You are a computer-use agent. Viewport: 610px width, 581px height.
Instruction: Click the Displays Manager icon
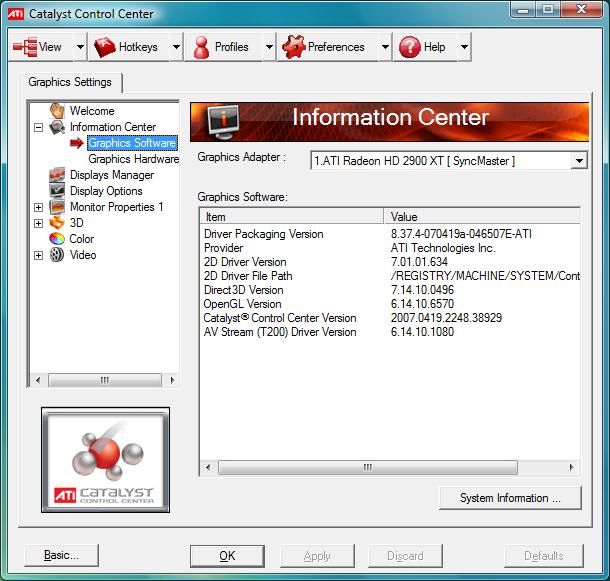[57, 175]
